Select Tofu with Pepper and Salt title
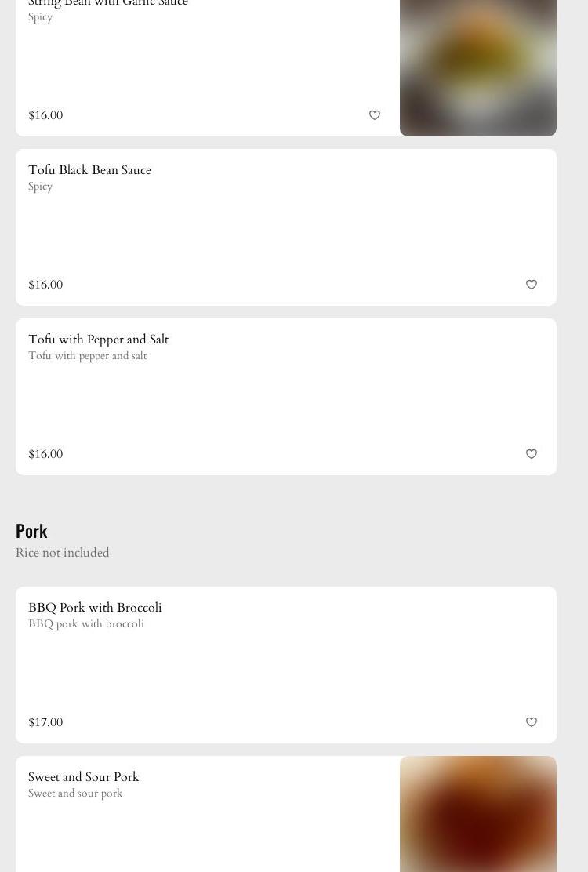This screenshot has width=588, height=872. pyautogui.click(x=98, y=340)
